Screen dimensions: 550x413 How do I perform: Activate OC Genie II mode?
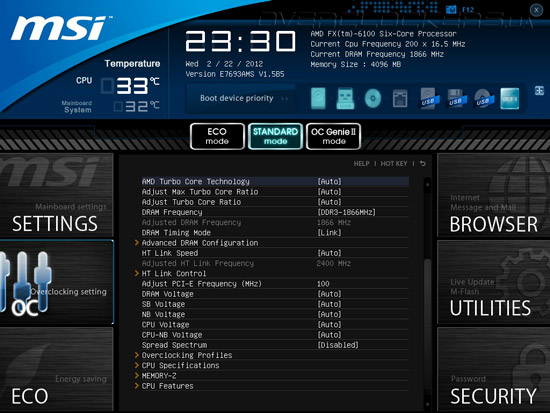(x=334, y=136)
